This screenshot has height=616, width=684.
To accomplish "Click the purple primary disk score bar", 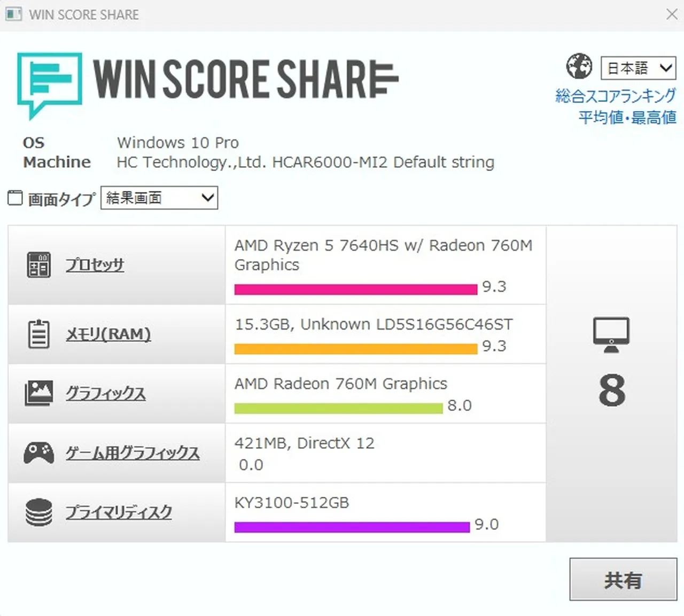I will 352,527.
